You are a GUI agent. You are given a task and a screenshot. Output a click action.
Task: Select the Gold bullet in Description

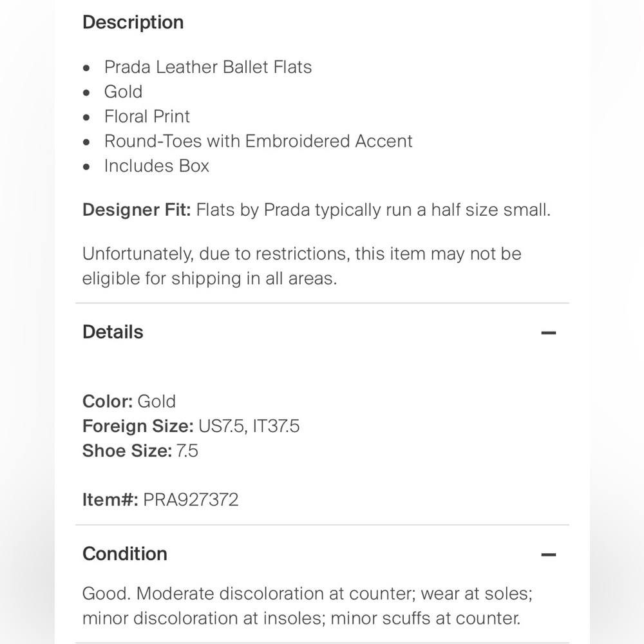(x=123, y=91)
